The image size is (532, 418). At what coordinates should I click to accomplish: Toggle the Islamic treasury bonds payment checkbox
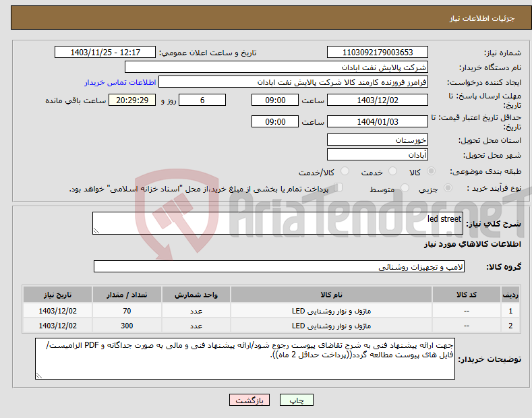coord(338,187)
